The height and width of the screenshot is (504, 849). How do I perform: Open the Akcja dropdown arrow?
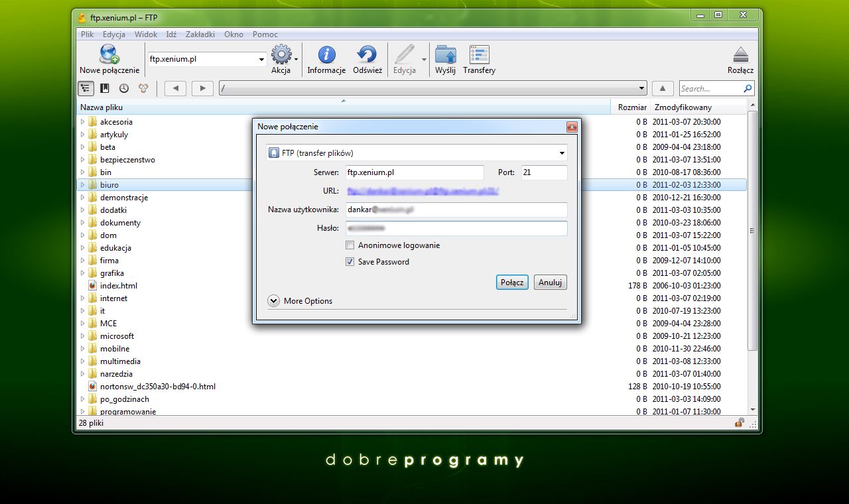click(296, 59)
